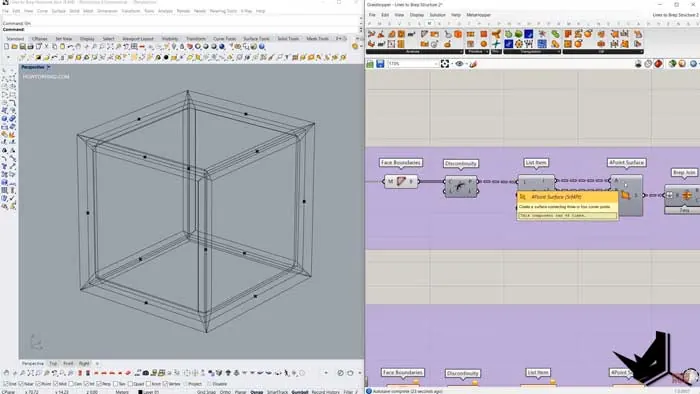700x394 pixels.
Task: Click the 4 Viewports icon in Rhino toolbar
Action: 134,46
